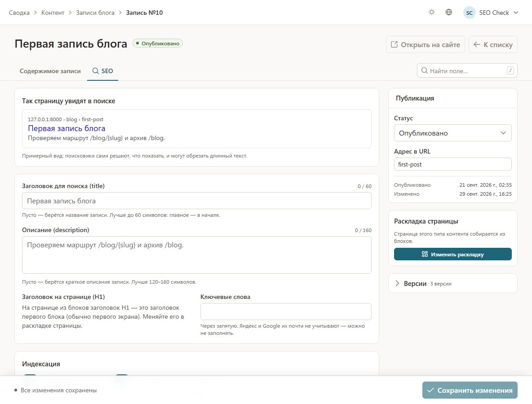Screen dimensions: 532x404
Task: Navigate to the Контент breadcrumb
Action: [53, 13]
